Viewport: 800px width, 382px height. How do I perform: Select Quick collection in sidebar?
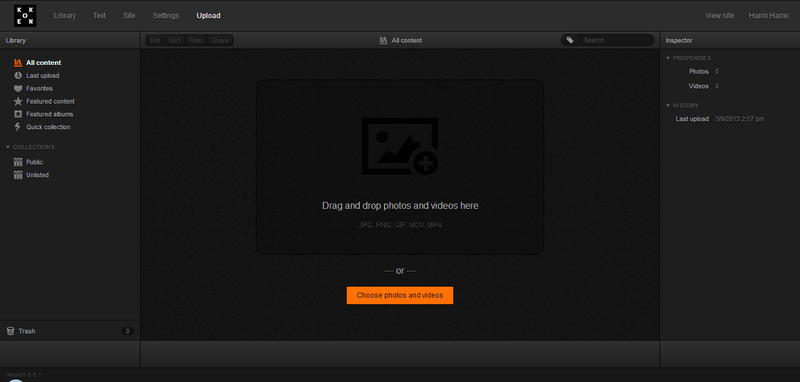point(48,127)
